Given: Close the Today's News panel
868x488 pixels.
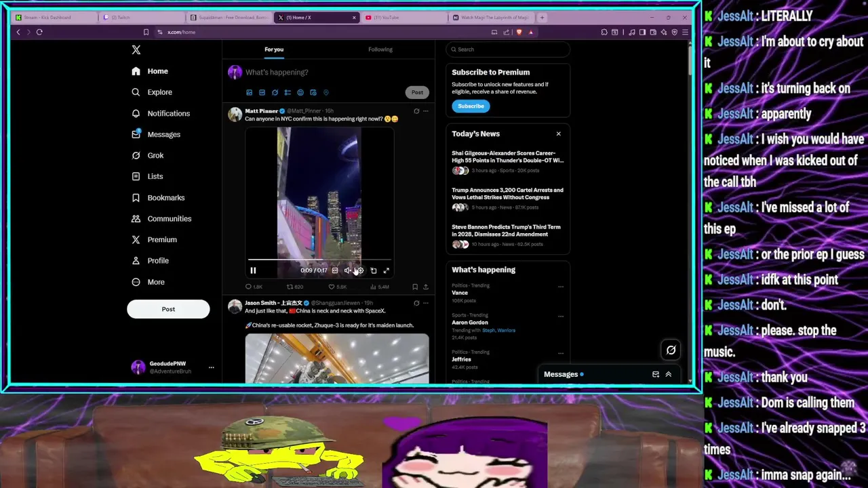Looking at the screenshot, I should [x=559, y=134].
